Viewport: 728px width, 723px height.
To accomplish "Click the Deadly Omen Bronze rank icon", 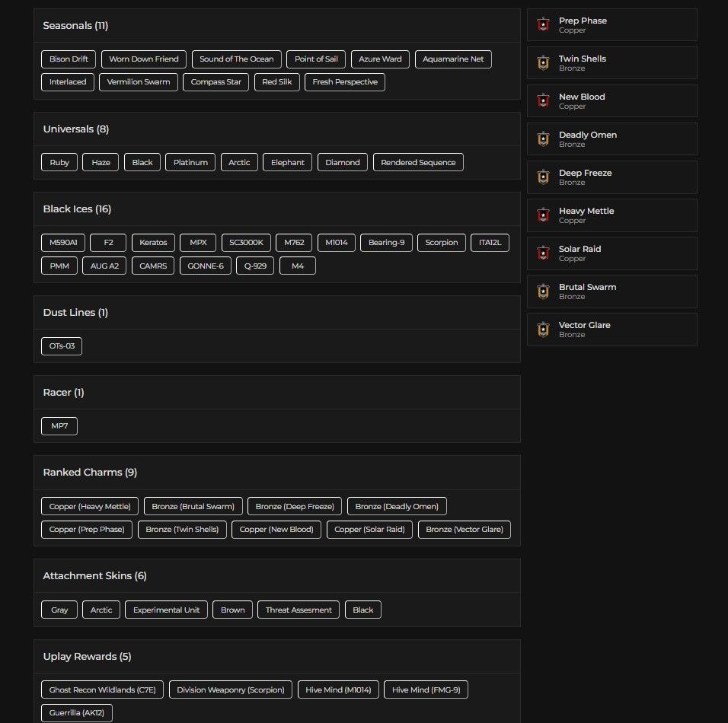I will point(543,139).
